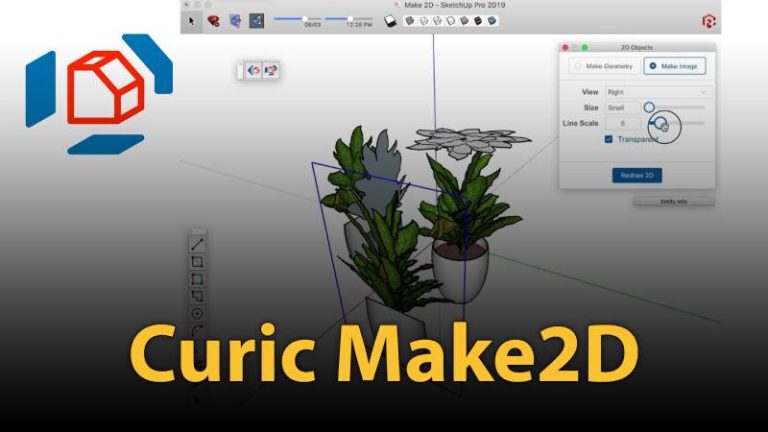Screen dimensions: 768x432
Task: Click the red gem toolbar icon
Action: pos(213,19)
